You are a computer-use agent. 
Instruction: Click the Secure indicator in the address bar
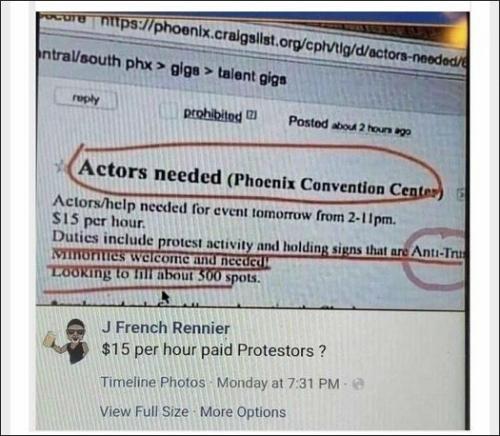[65, 18]
